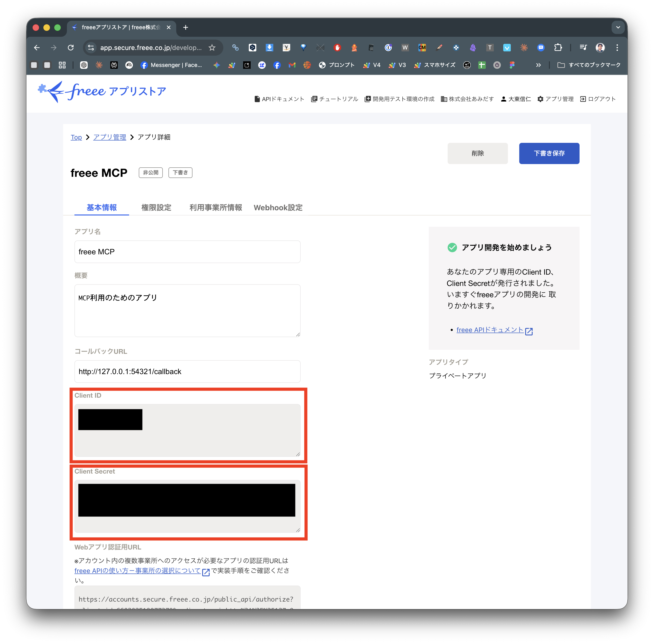654x644 pixels.
Task: Click the アプリ管理 gear icon
Action: [540, 99]
